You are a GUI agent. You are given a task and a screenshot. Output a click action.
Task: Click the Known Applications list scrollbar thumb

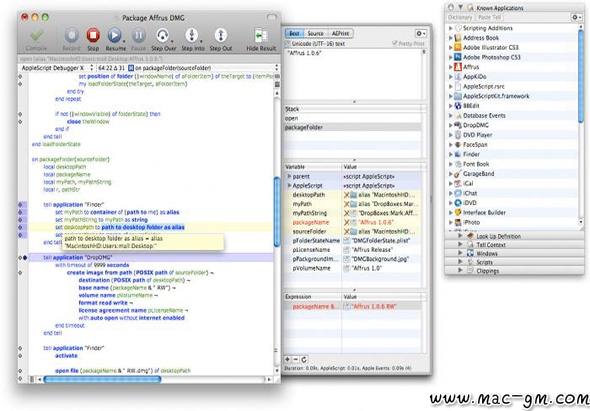pyautogui.click(x=581, y=75)
